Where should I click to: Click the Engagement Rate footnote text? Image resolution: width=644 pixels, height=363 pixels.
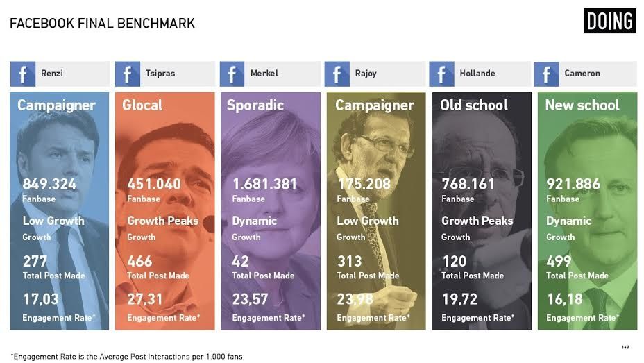(x=126, y=357)
